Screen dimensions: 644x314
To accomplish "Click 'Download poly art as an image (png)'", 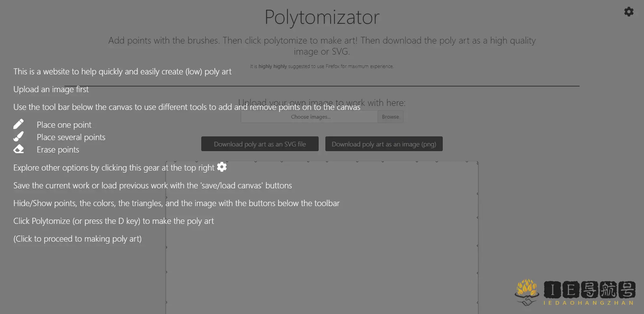I will [384, 143].
